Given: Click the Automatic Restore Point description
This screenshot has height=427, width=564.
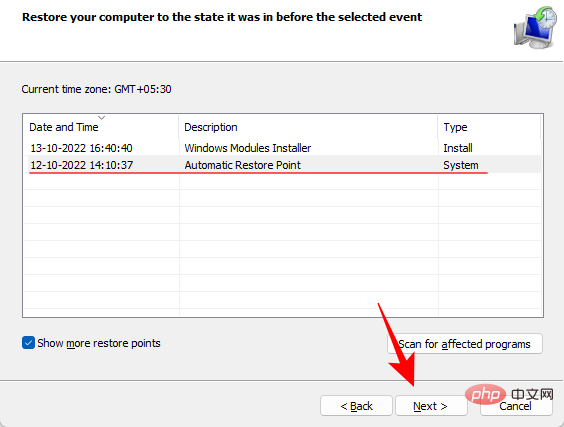Looking at the screenshot, I should [242, 165].
